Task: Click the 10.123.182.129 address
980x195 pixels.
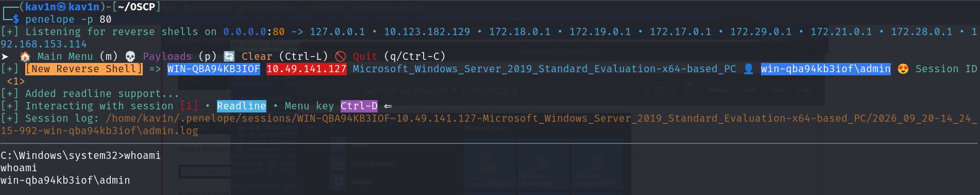Action: (x=427, y=31)
